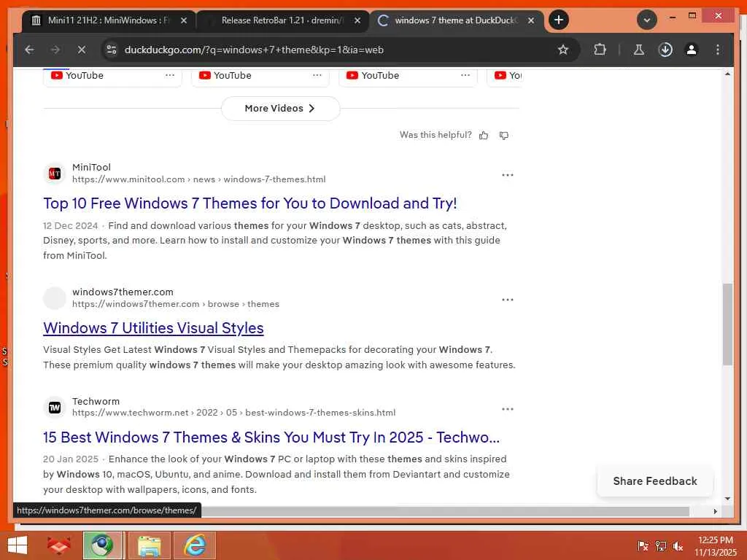Open a new browser tab

coord(559,20)
